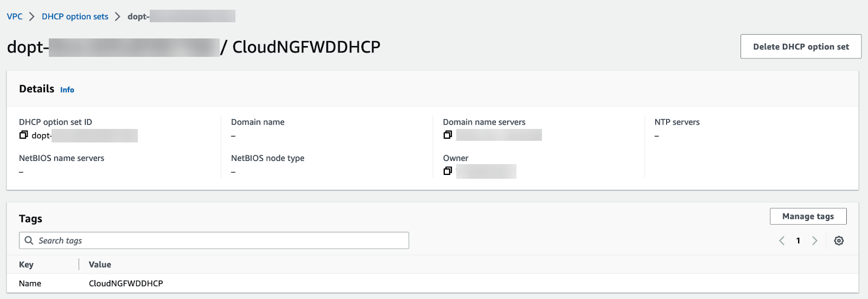This screenshot has height=299, width=868.
Task: Open Manage tags
Action: (808, 216)
